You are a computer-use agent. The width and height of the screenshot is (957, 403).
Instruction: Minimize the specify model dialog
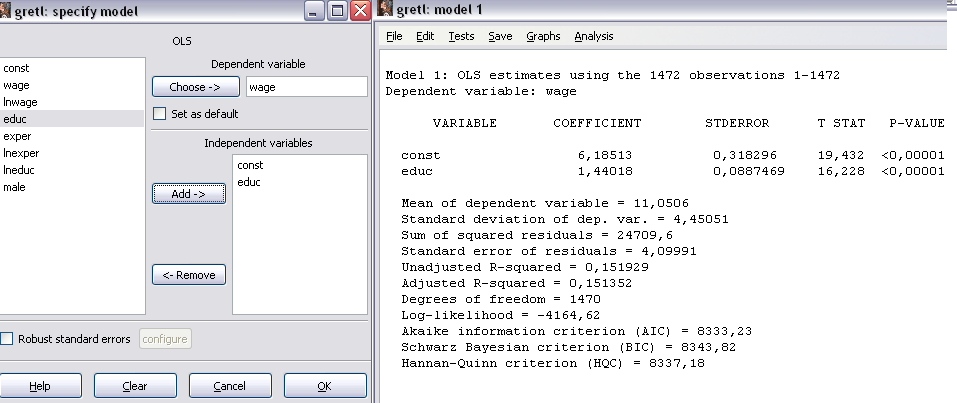pos(314,11)
